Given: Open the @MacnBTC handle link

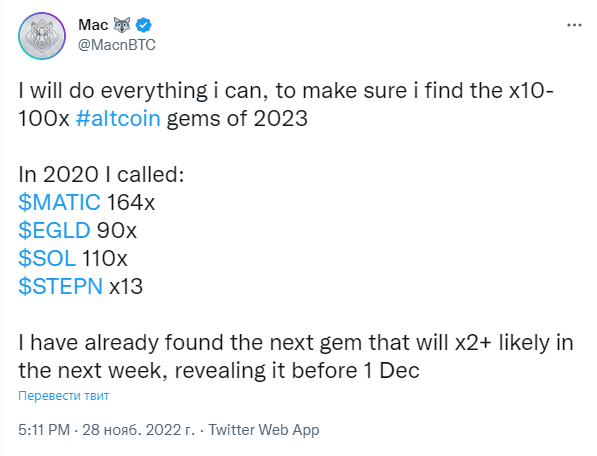Looking at the screenshot, I should click(117, 45).
